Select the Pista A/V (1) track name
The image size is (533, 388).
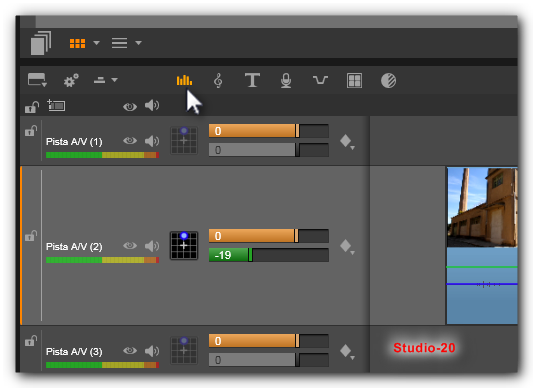click(x=74, y=142)
